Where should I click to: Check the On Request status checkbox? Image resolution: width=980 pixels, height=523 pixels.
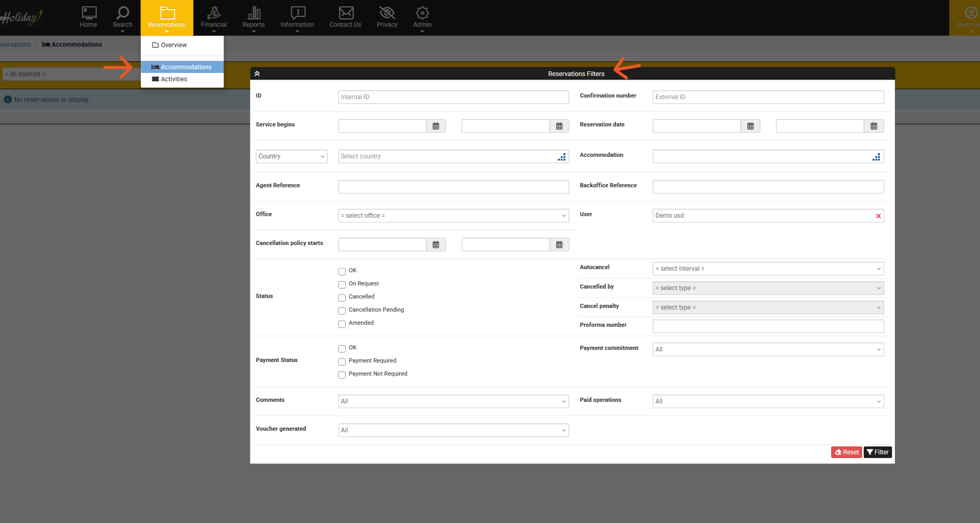pos(342,284)
